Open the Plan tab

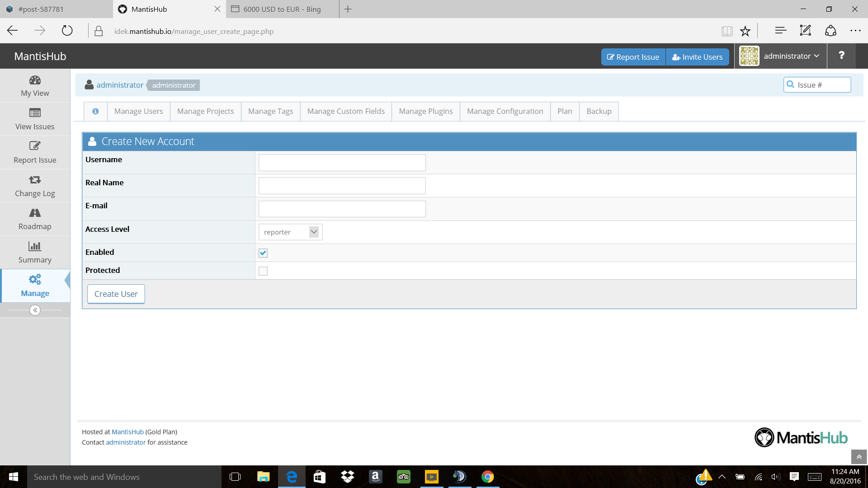[x=565, y=111]
